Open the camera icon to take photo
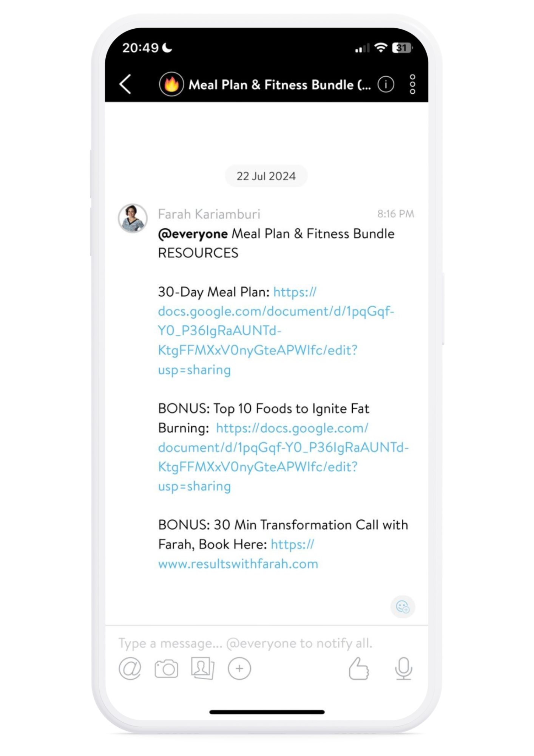The width and height of the screenshot is (534, 756). [166, 669]
